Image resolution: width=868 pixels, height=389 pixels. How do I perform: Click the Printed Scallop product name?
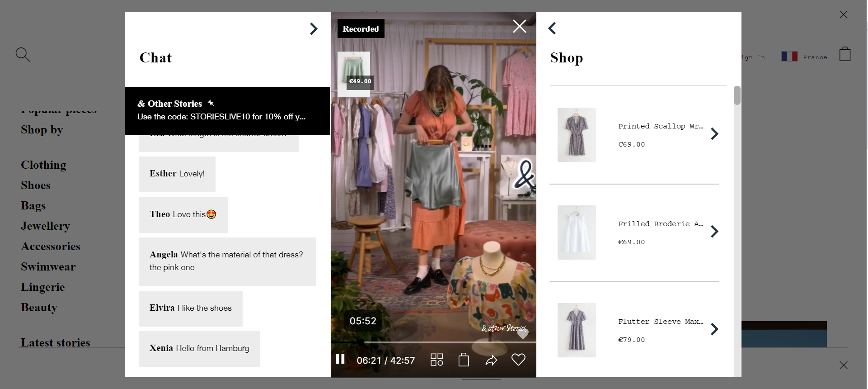coord(661,126)
